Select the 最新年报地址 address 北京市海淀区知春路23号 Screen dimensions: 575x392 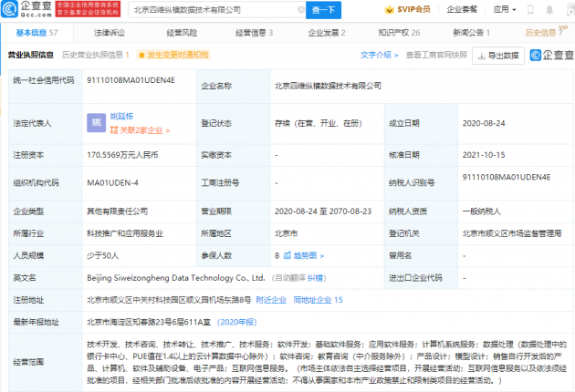(149, 322)
